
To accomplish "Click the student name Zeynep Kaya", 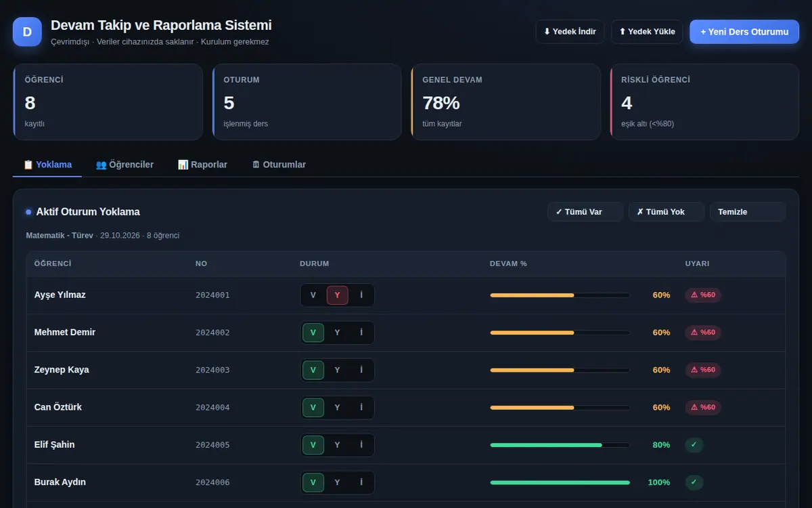I will pos(62,370).
